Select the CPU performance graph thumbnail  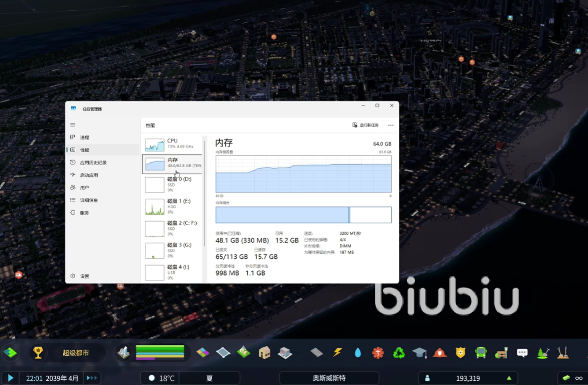155,145
